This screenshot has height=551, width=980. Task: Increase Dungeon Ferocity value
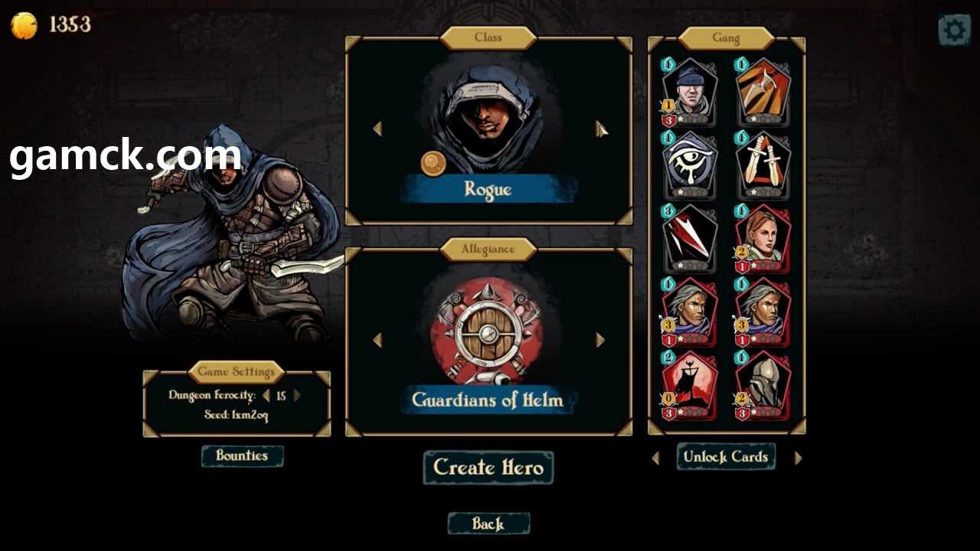point(297,396)
